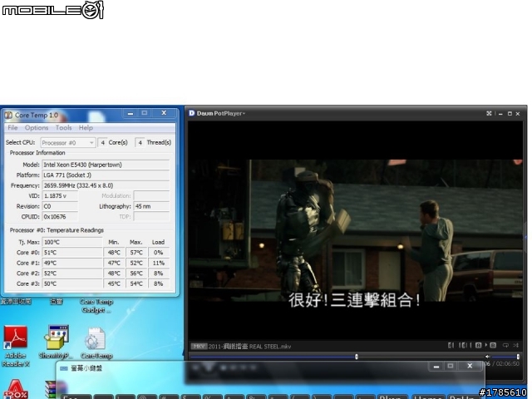
Task: Click the Tj. Max value 100°C
Action: 72,242
